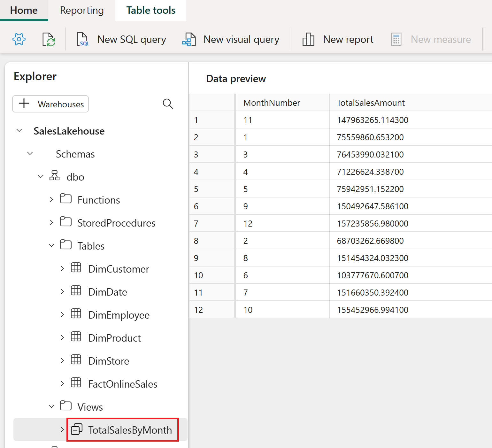Collapse the Views folder chevron
Image resolution: width=492 pixels, height=448 pixels.
[x=51, y=406]
